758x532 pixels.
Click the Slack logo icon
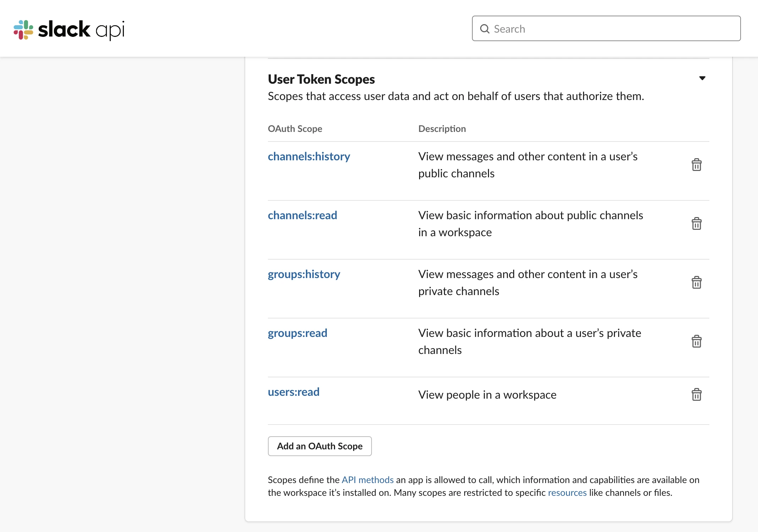[x=23, y=29]
